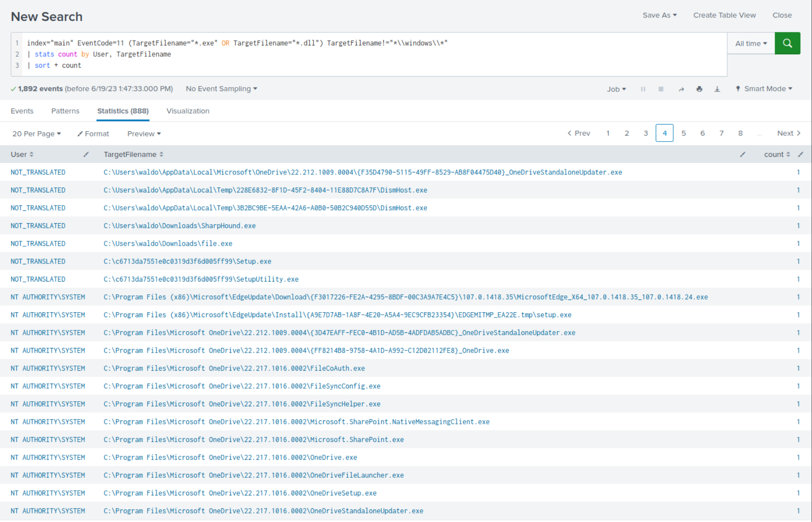Expand the 20 Per Page dropdown

tap(36, 134)
